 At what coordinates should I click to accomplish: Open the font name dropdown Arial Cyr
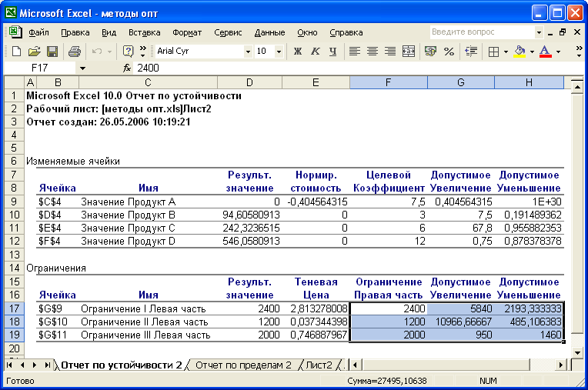pos(248,52)
